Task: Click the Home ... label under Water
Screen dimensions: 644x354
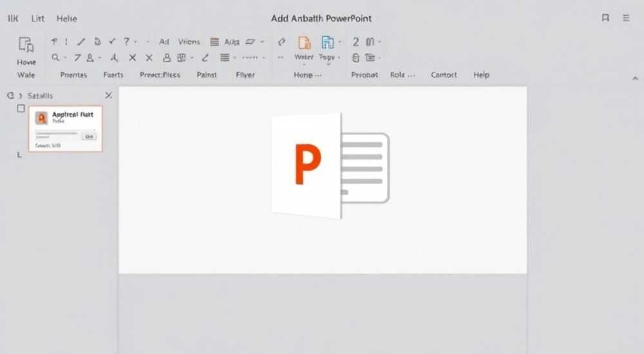Action: click(x=307, y=75)
